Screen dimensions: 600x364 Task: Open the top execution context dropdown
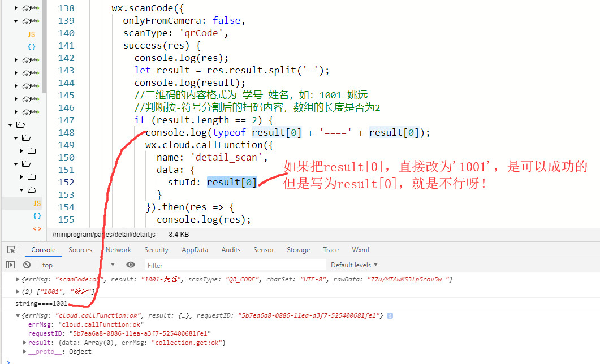click(x=79, y=265)
